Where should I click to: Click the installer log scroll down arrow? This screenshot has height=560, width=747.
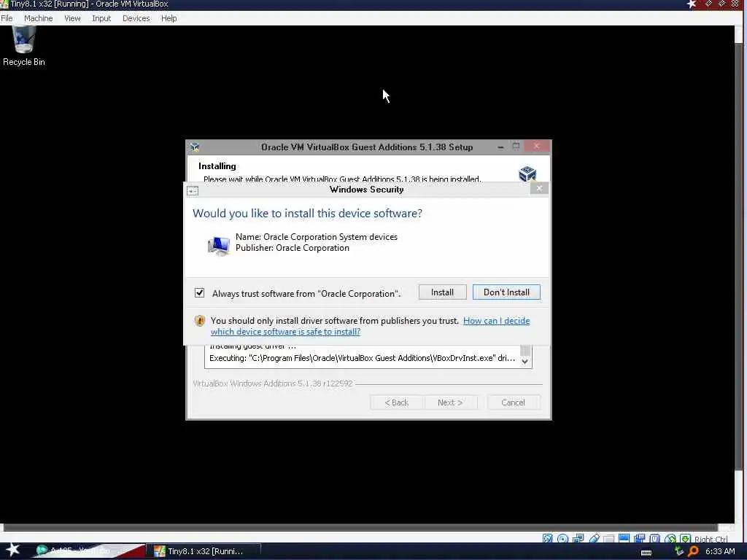[x=525, y=362]
